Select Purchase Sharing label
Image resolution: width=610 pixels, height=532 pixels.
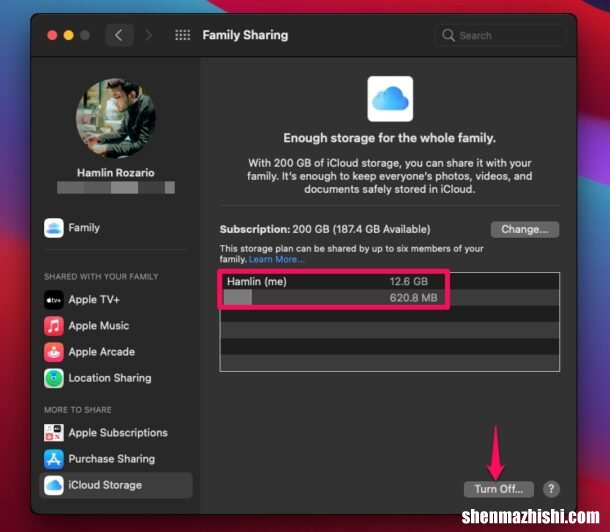112,459
